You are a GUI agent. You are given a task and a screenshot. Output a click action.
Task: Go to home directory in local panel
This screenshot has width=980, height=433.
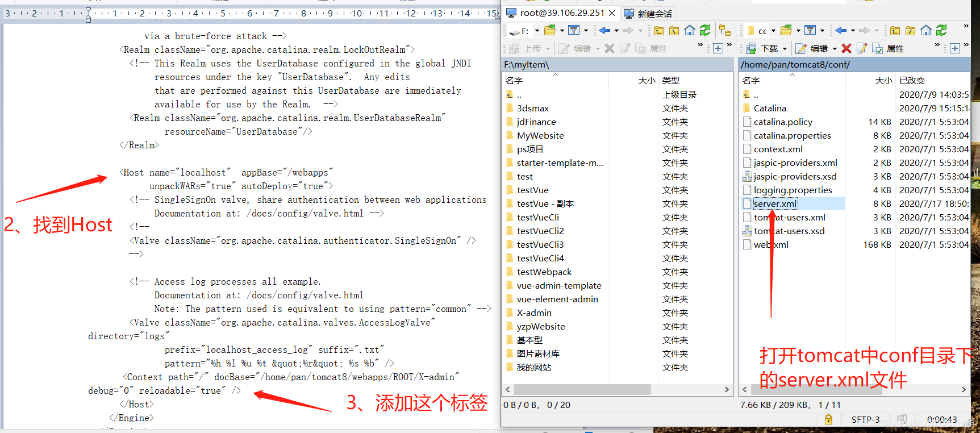click(690, 30)
